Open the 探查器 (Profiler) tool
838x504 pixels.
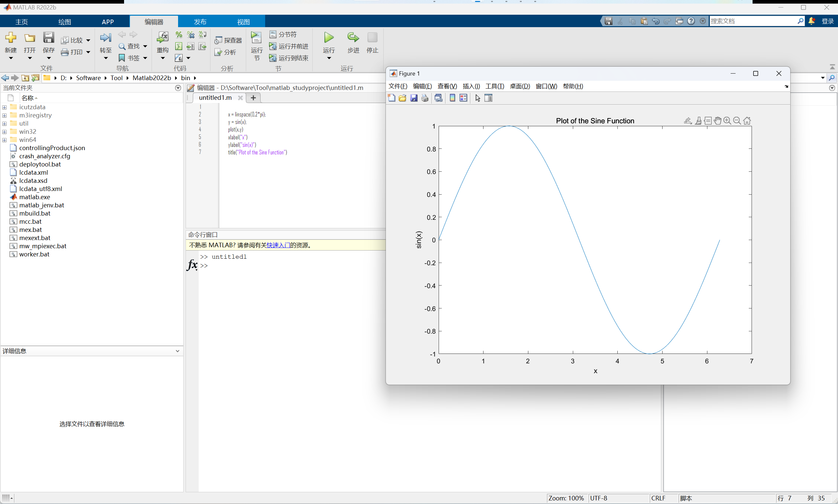pyautogui.click(x=228, y=40)
